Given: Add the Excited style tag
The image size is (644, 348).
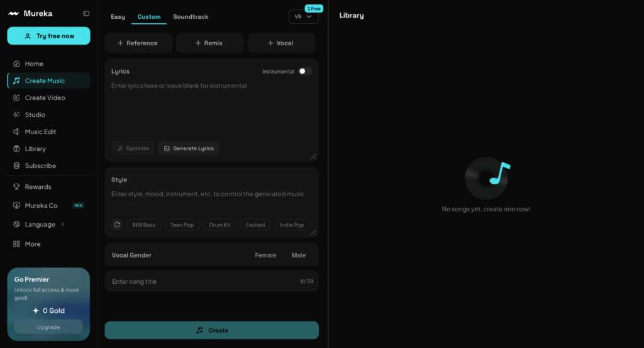Looking at the screenshot, I should tap(255, 225).
